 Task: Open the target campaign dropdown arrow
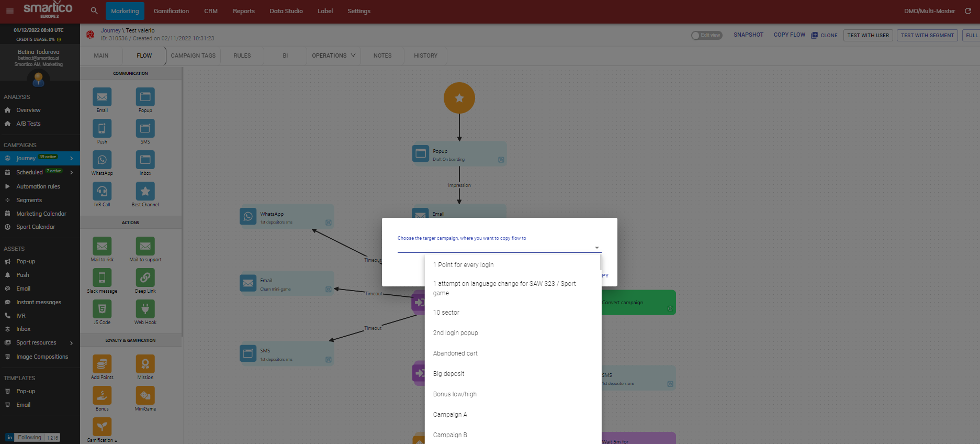click(x=596, y=248)
